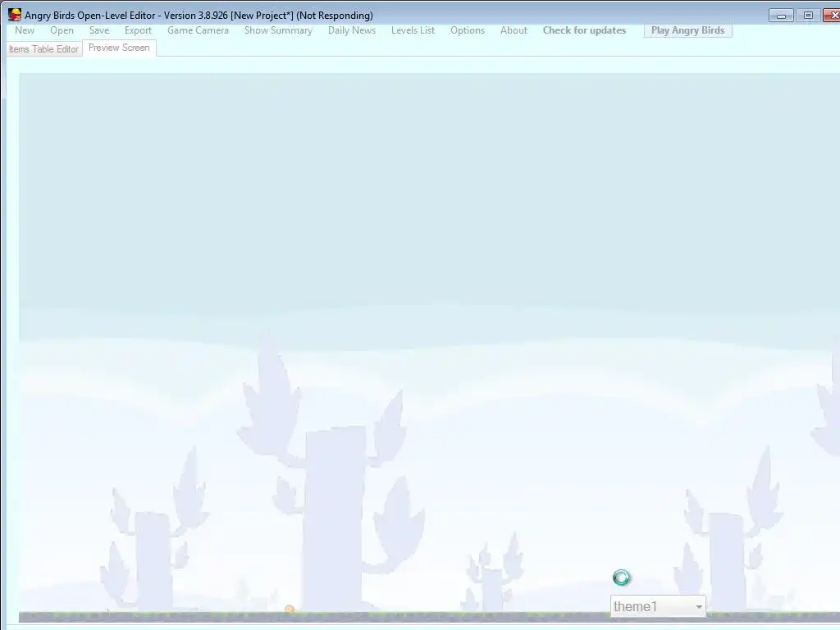Click Check for updates

coord(584,30)
